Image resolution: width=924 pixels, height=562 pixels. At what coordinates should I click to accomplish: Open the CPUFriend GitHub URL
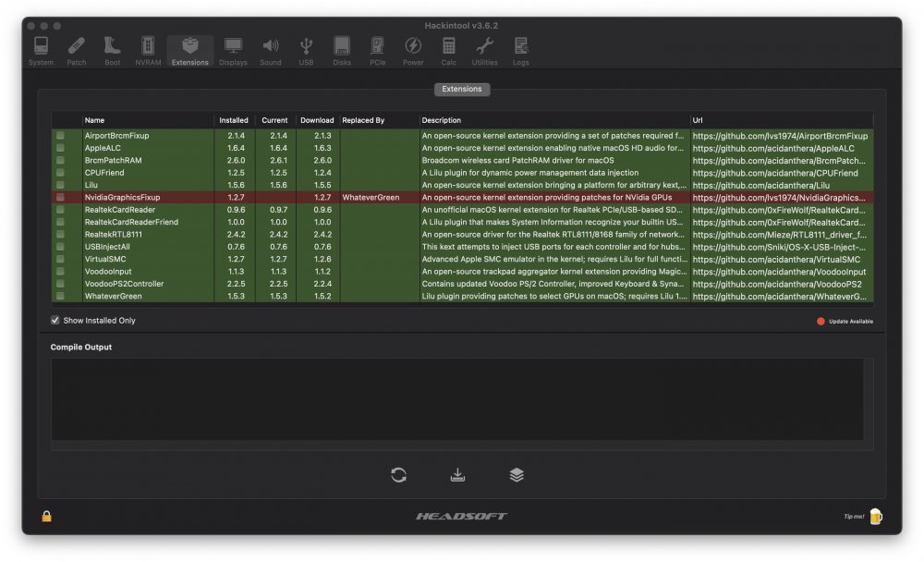(775, 174)
